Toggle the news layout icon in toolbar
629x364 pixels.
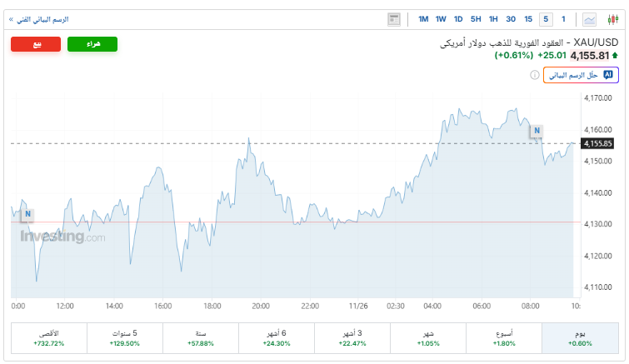pos(394,19)
